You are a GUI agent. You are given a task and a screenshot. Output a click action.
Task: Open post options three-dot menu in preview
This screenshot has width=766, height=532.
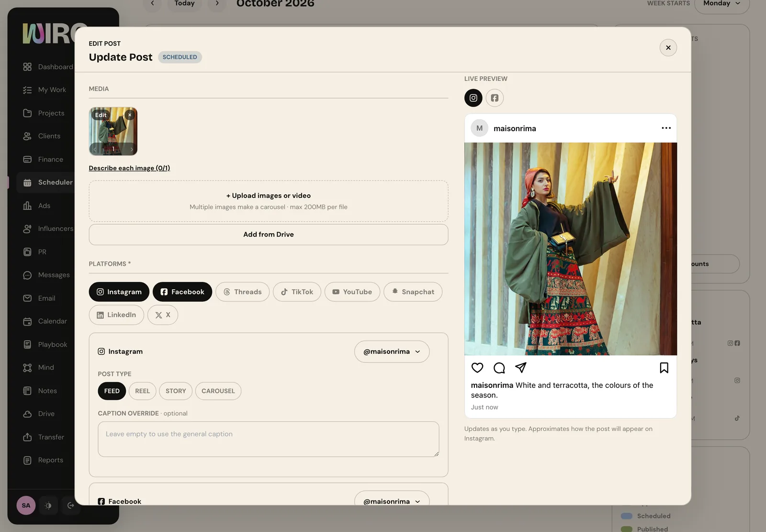[666, 128]
